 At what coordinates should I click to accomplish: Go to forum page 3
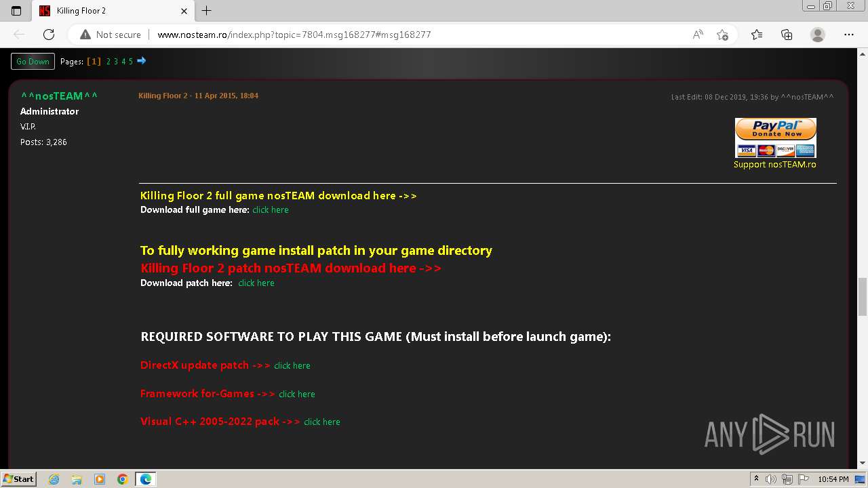tap(116, 62)
